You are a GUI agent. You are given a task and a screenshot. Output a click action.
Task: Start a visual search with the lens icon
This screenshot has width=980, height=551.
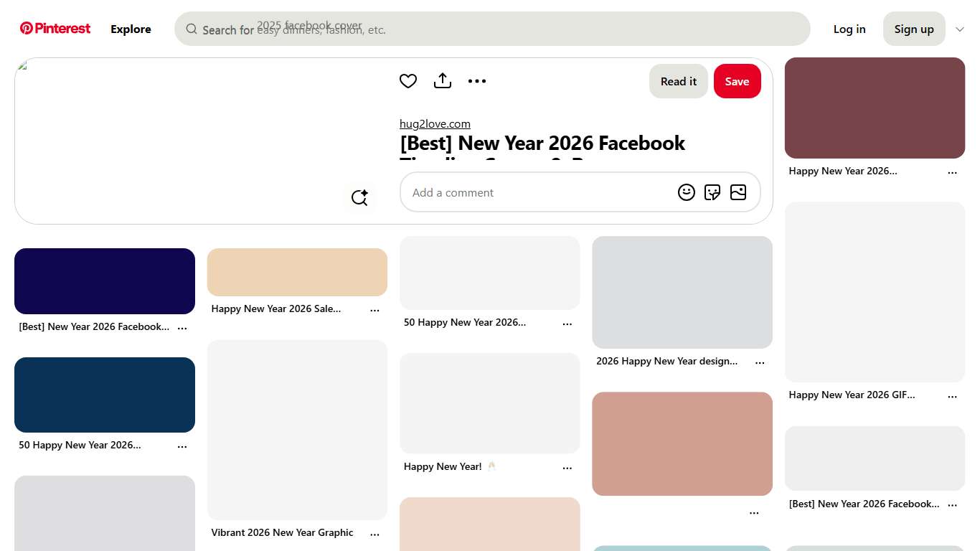pyautogui.click(x=359, y=197)
